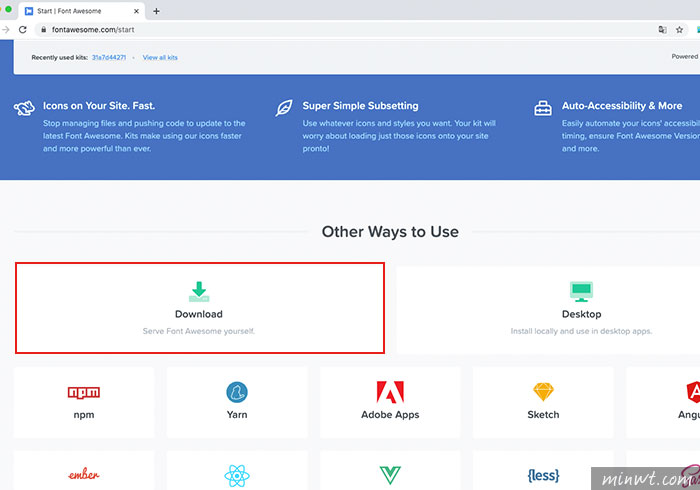Choose the Yarn logo icon
The image size is (700, 490).
coord(237,392)
